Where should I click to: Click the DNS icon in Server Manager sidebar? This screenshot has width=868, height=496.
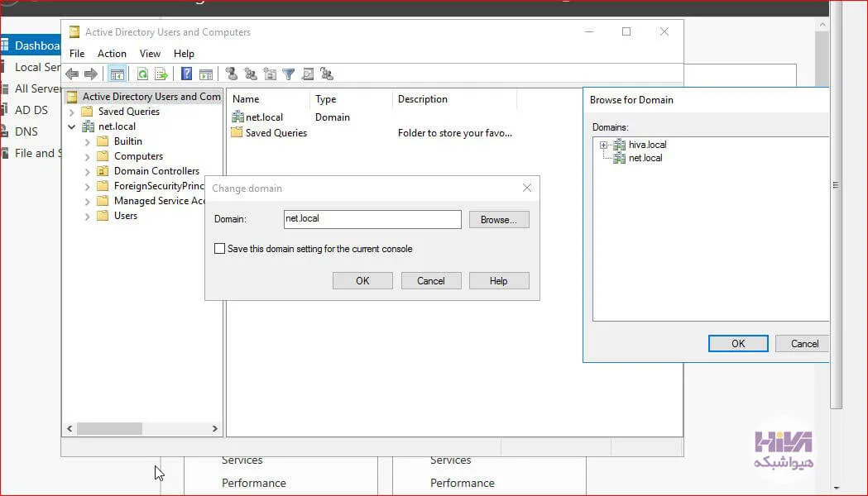coord(5,131)
